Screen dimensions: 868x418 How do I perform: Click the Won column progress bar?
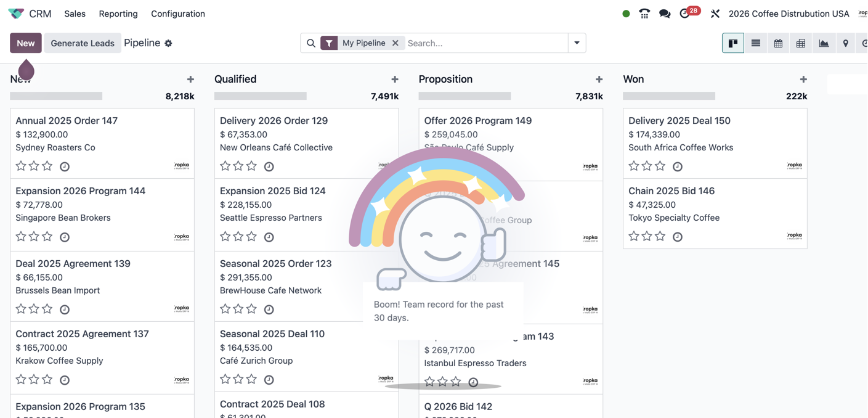pyautogui.click(x=669, y=96)
